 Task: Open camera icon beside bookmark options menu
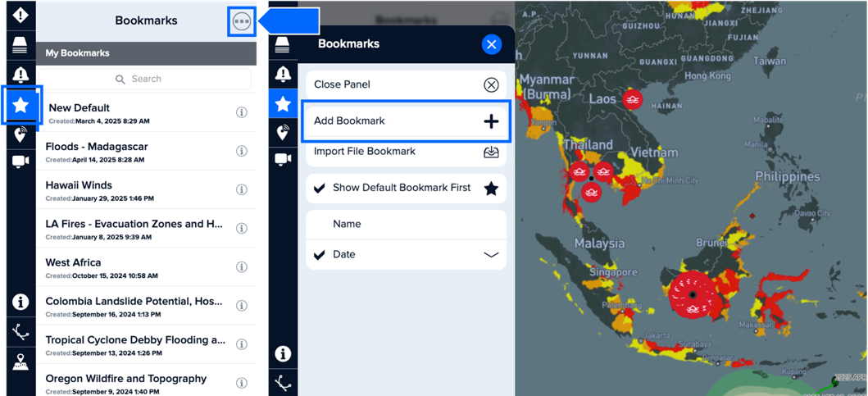283,159
